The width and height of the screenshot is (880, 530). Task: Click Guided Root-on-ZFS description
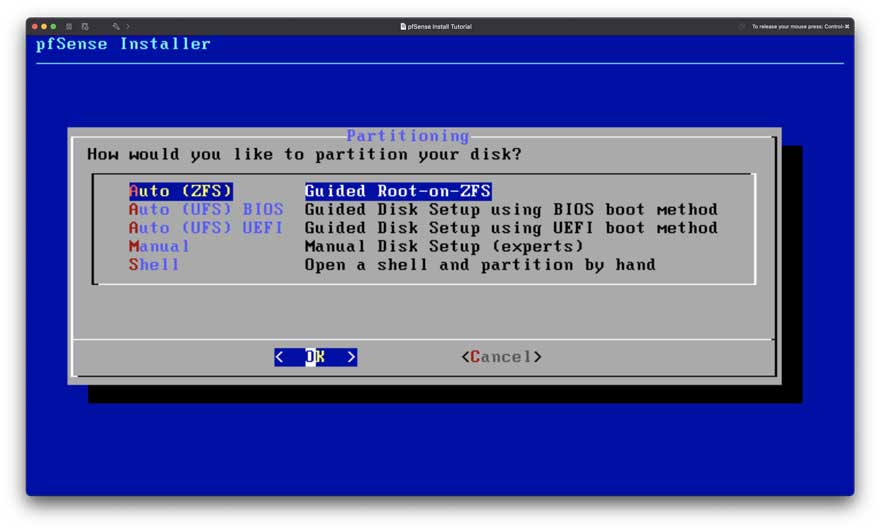(398, 191)
